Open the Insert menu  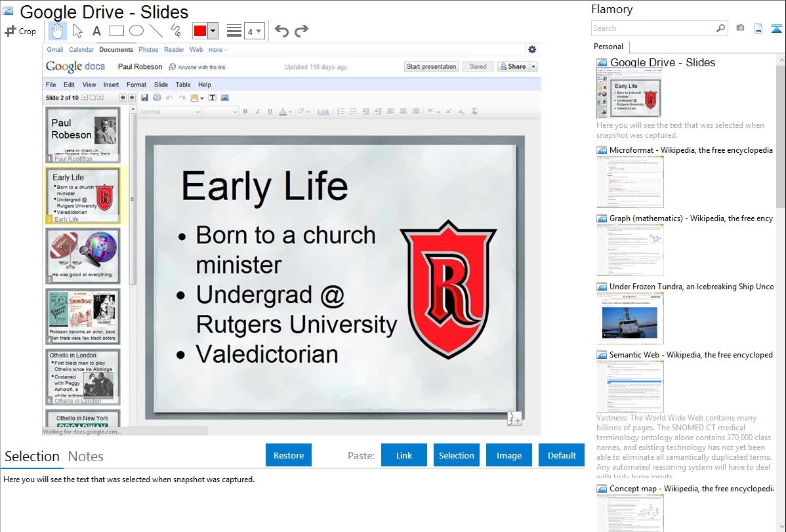pos(111,85)
